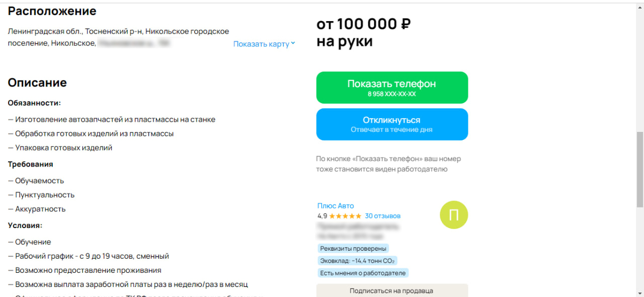Open the Есть мнения о работодателе badge

click(363, 273)
